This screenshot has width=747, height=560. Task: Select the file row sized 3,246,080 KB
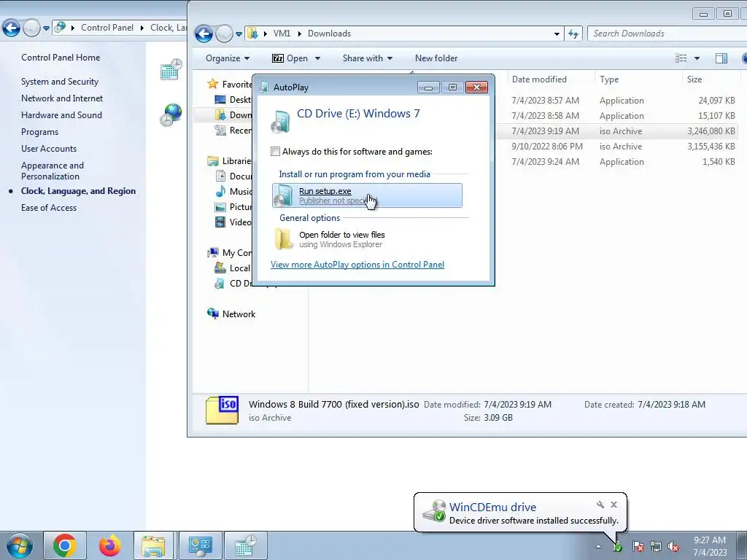[x=618, y=131]
